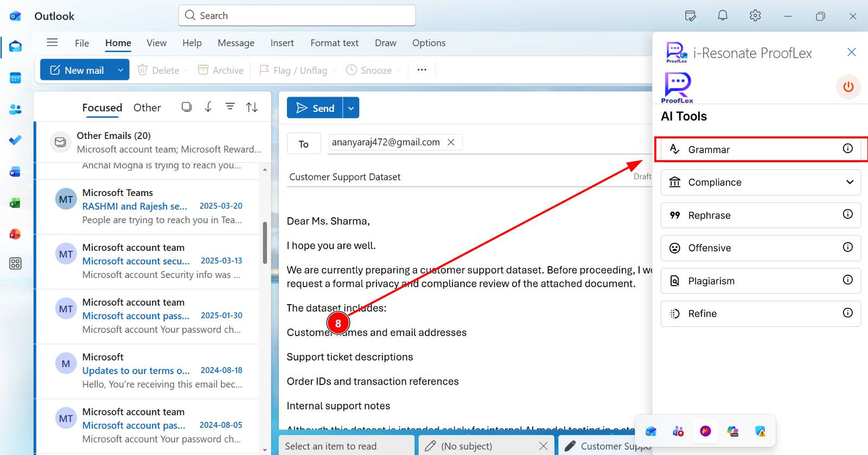Image resolution: width=868 pixels, height=455 pixels.
Task: Open the New mail dropdown arrow
Action: pos(120,70)
